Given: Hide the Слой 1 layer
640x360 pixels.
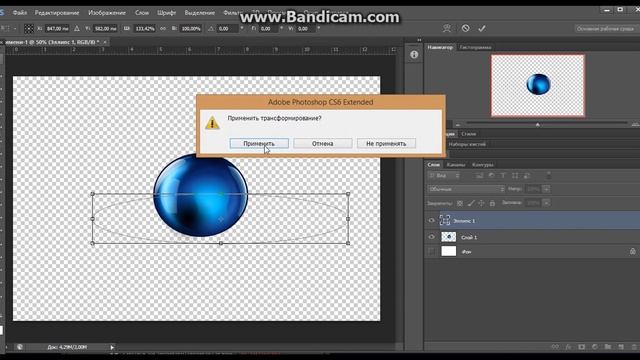Looking at the screenshot, I should coord(431,237).
